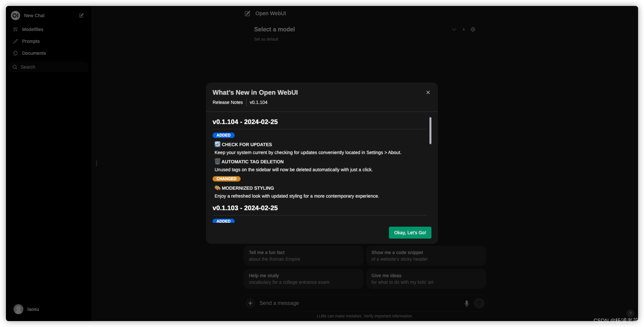644x327 pixels.
Task: Click the Modelfiles grid icon
Action: point(15,29)
